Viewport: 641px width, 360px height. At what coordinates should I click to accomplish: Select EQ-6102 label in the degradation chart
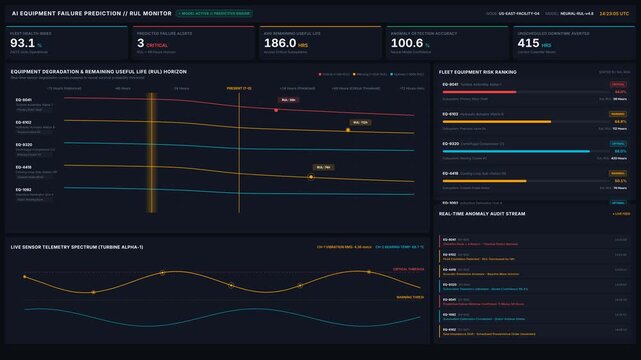pos(24,122)
